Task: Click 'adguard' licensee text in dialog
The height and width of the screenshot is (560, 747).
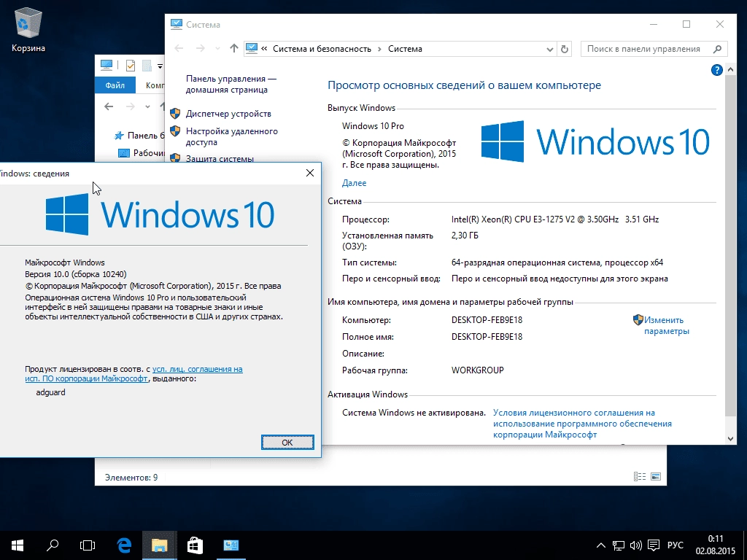Action: coord(50,392)
